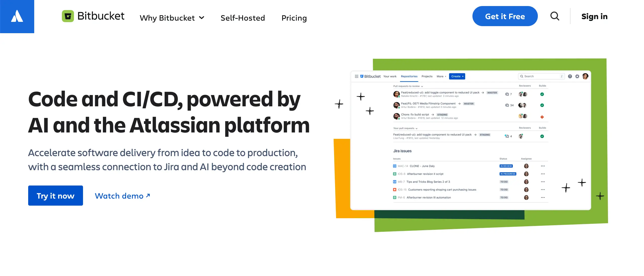Open the More menu dropdown
Screen dimensions: 644x276
[x=441, y=76]
